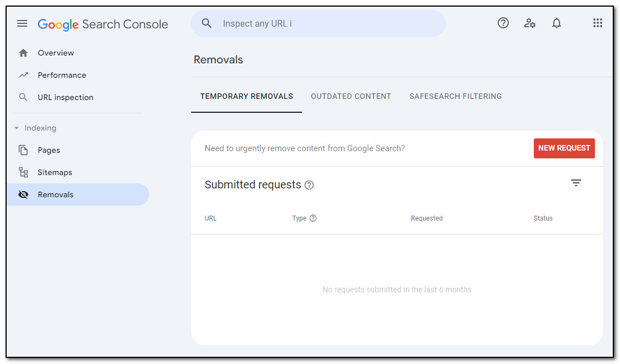
Task: Click the filter icon for submitted requests
Action: (576, 183)
